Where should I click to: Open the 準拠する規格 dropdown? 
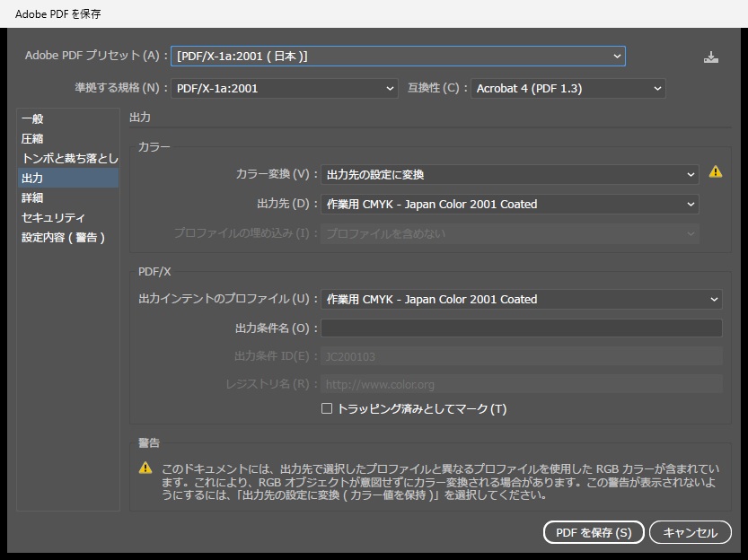coord(285,88)
